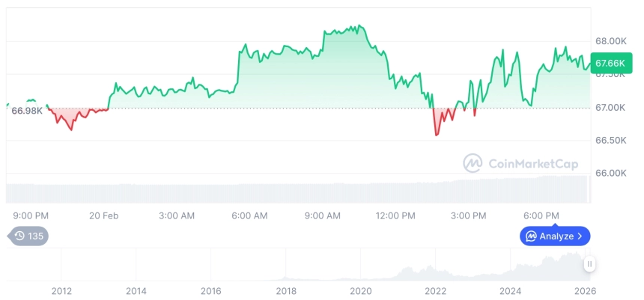Select 2018 on the year range timeline
This screenshot has height=300, width=644.
coord(285,290)
